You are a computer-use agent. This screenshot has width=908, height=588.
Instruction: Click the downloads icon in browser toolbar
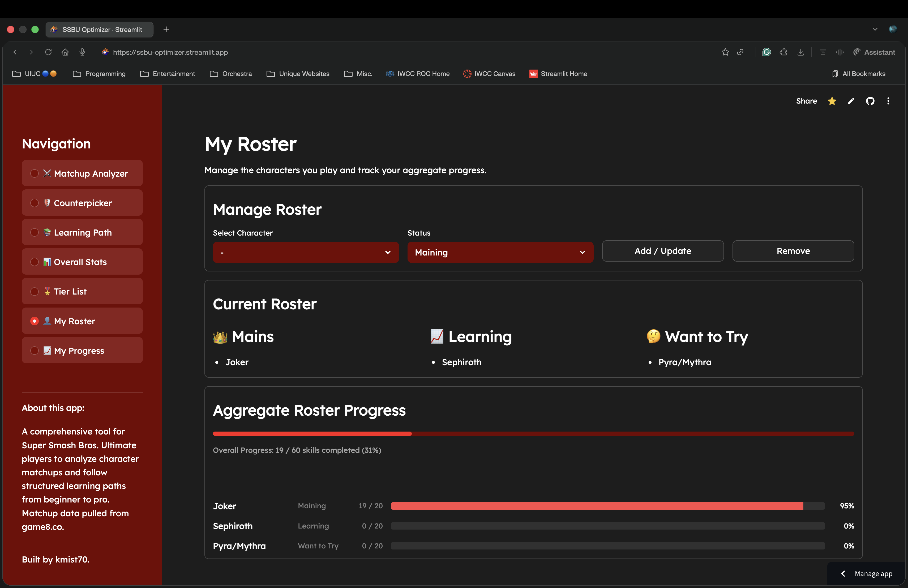[x=800, y=52]
